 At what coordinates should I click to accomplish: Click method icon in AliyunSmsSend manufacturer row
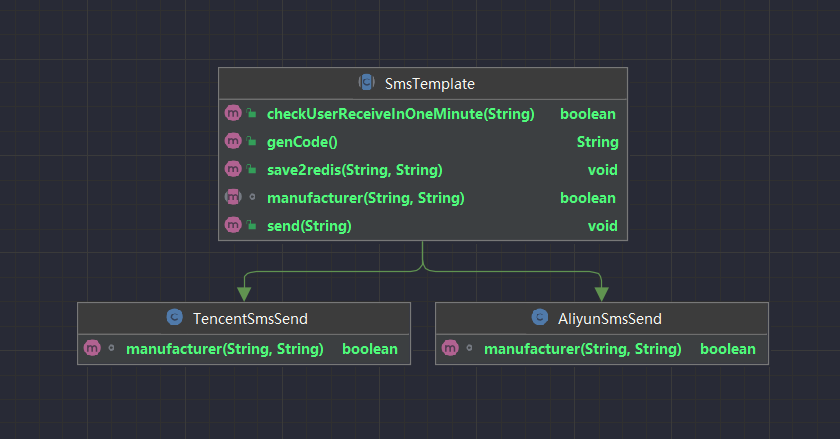(x=450, y=348)
